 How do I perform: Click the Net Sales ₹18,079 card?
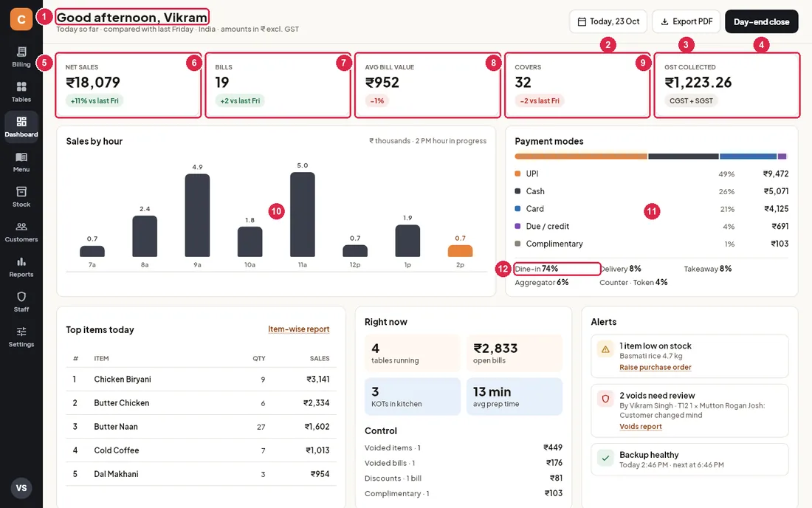(128, 85)
